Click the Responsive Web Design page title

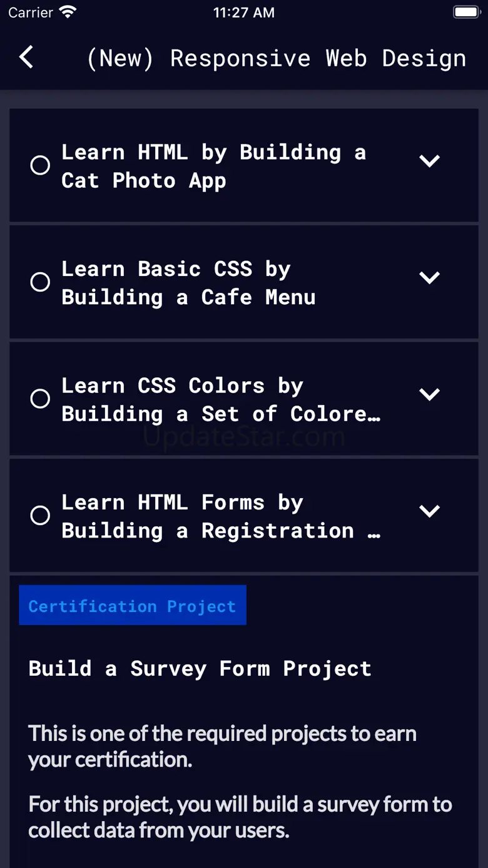click(277, 58)
